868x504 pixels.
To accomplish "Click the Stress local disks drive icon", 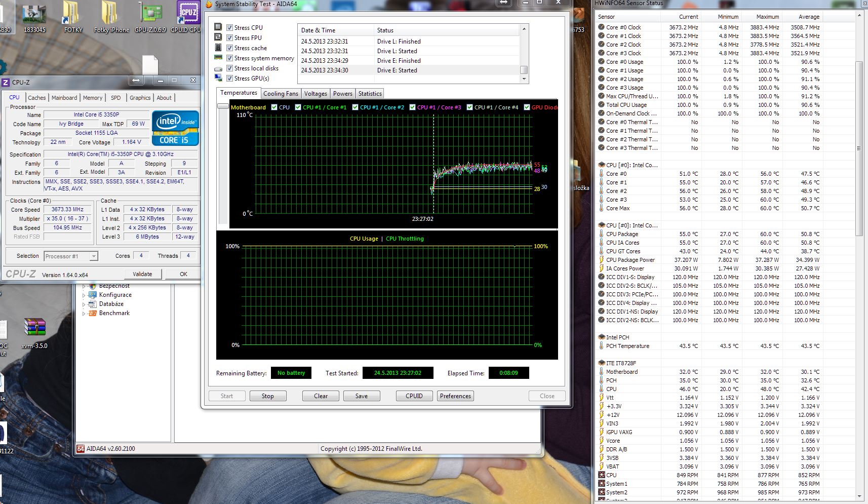I will coord(218,68).
